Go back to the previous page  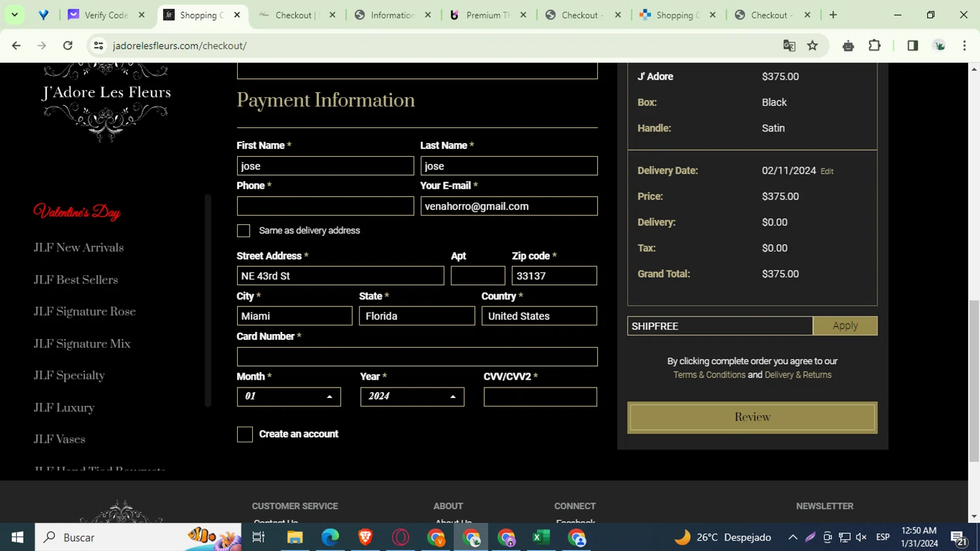[16, 46]
